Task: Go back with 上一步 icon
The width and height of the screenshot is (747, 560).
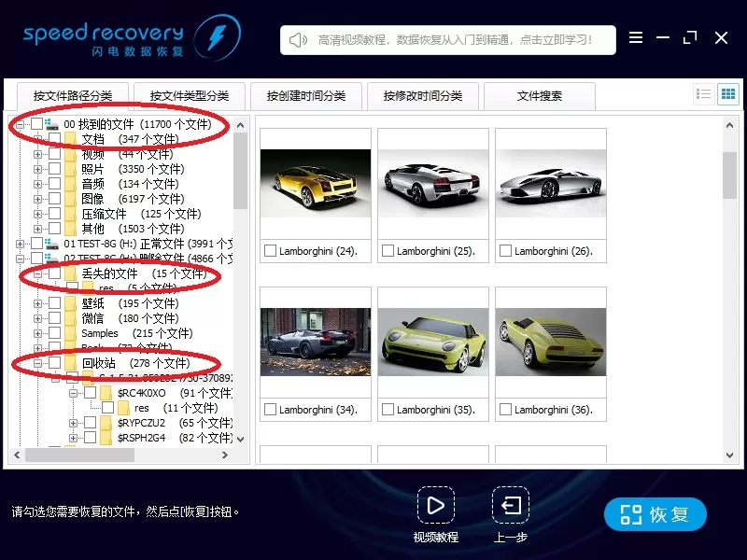Action: [510, 505]
